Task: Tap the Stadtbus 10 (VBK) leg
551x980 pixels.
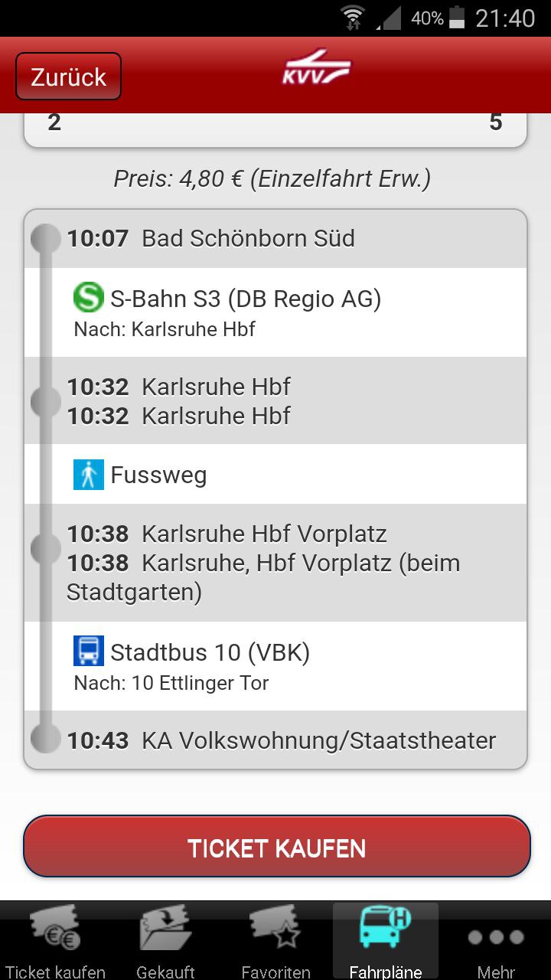Action: [275, 665]
